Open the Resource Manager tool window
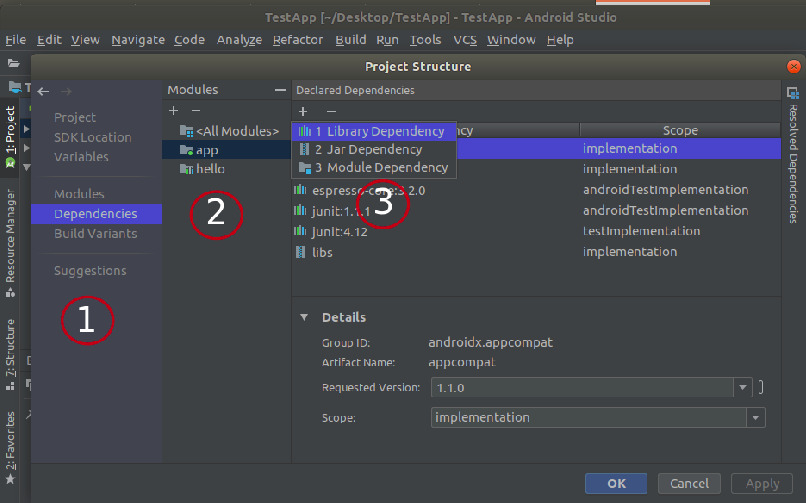This screenshot has height=503, width=806. pyautogui.click(x=10, y=243)
